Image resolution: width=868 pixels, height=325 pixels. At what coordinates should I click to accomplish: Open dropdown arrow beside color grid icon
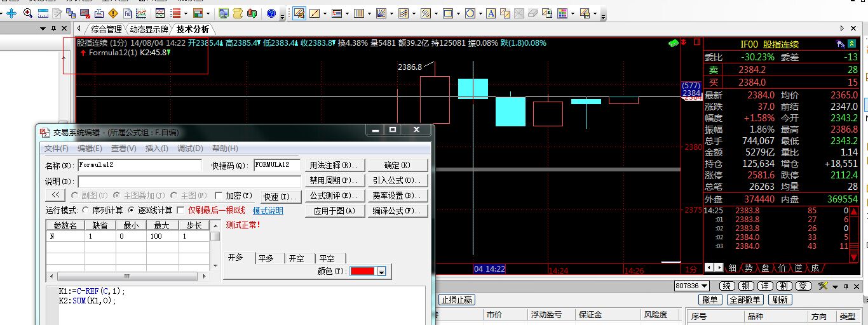pos(574,13)
